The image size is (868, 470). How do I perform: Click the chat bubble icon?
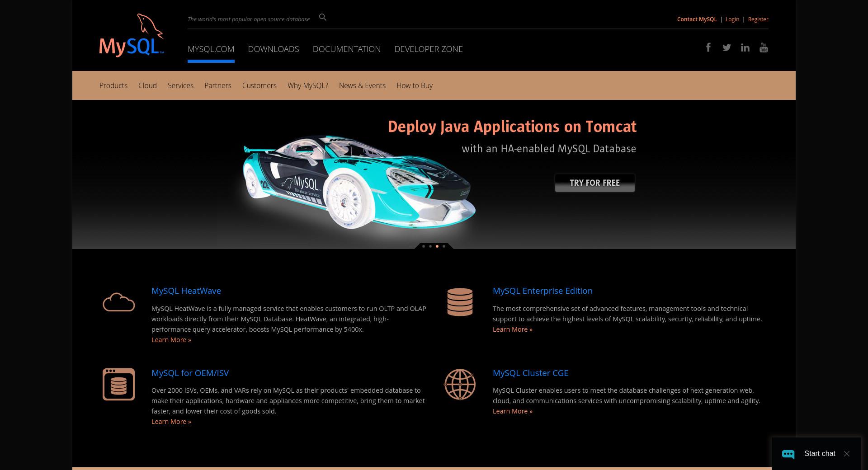pyautogui.click(x=788, y=454)
